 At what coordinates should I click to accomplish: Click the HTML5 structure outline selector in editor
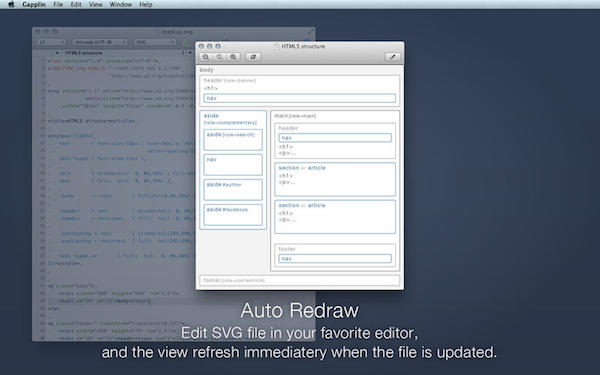coord(83,53)
